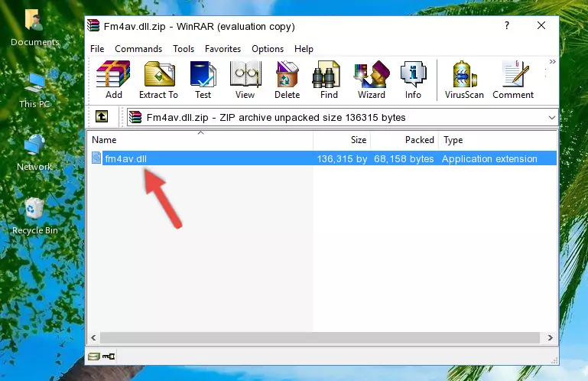Click the Application extension type cell
The image size is (588, 381).
489,159
